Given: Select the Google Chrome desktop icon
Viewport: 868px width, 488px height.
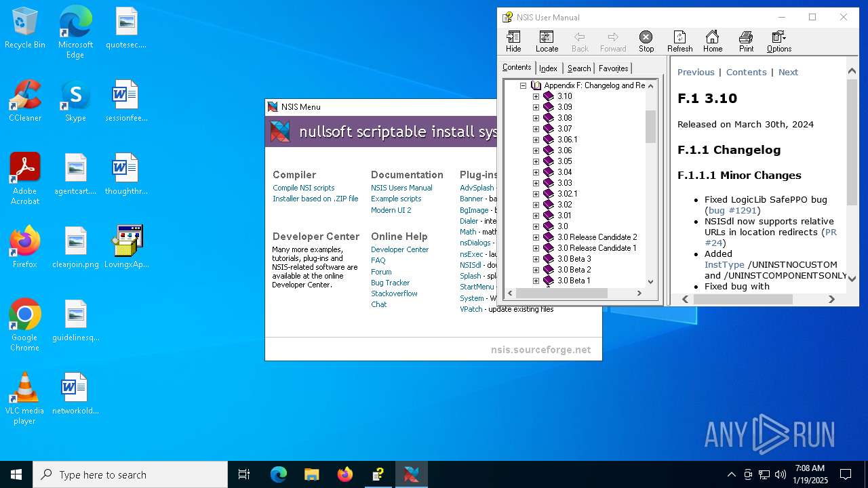Looking at the screenshot, I should (x=25, y=325).
